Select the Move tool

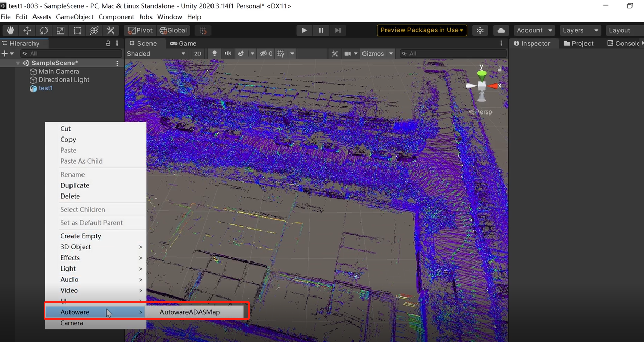[x=27, y=30]
